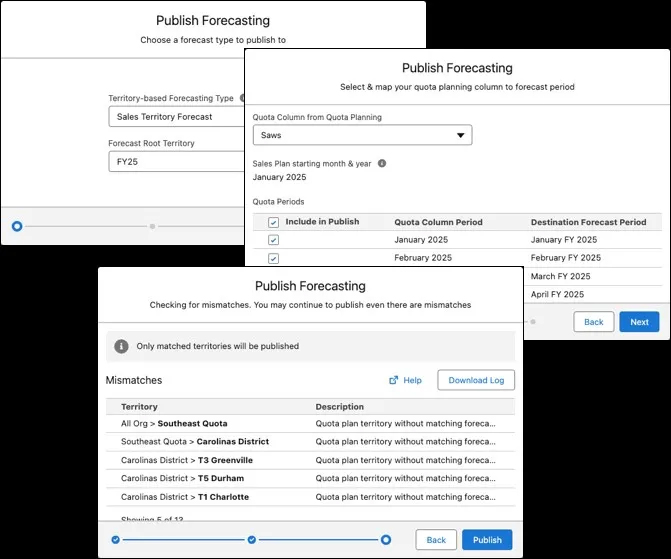Click the Next button in quota mapping dialog
The height and width of the screenshot is (559, 671).
tap(639, 322)
